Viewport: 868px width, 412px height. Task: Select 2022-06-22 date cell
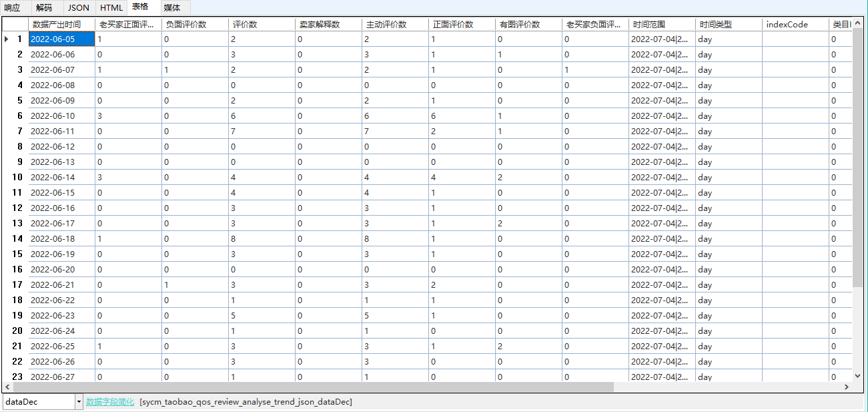click(61, 300)
